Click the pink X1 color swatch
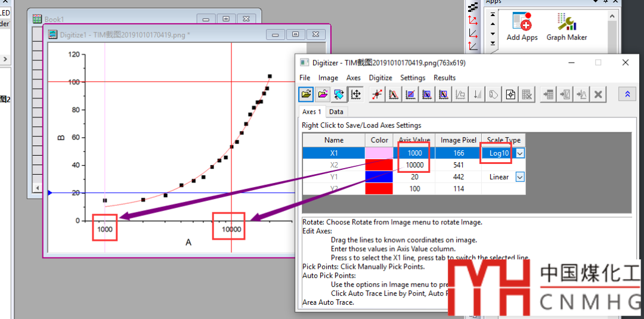This screenshot has width=644, height=319. (379, 153)
